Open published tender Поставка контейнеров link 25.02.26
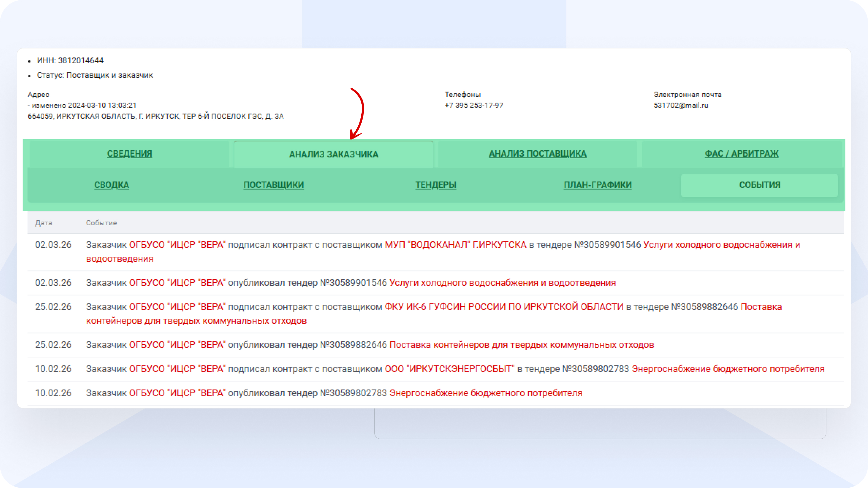 [521, 345]
